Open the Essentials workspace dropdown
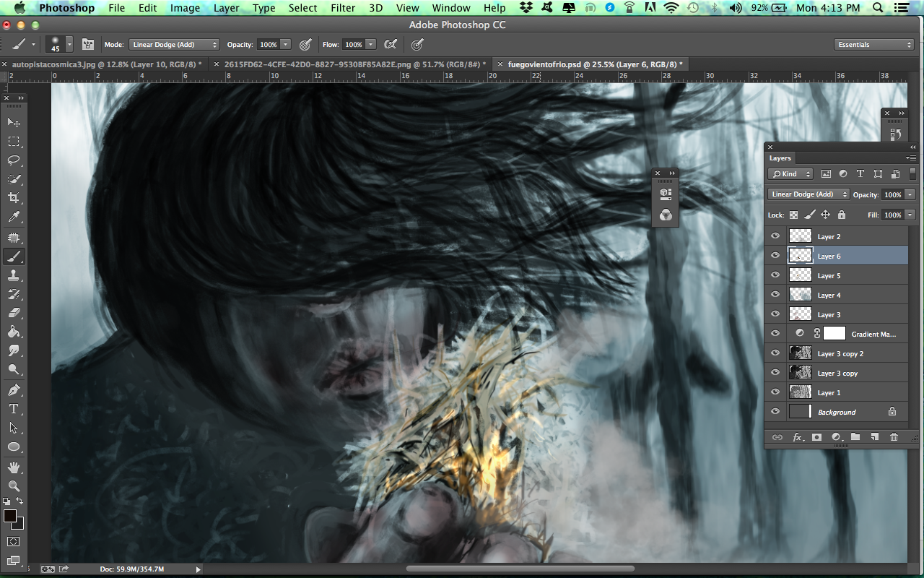 (874, 45)
